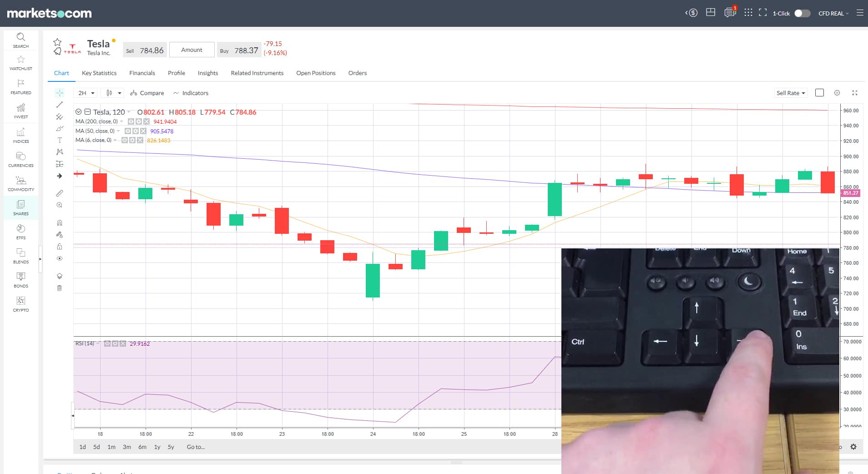Viewport: 868px width, 474px height.
Task: Expand the RSI (14) options arrow
Action: click(98, 343)
